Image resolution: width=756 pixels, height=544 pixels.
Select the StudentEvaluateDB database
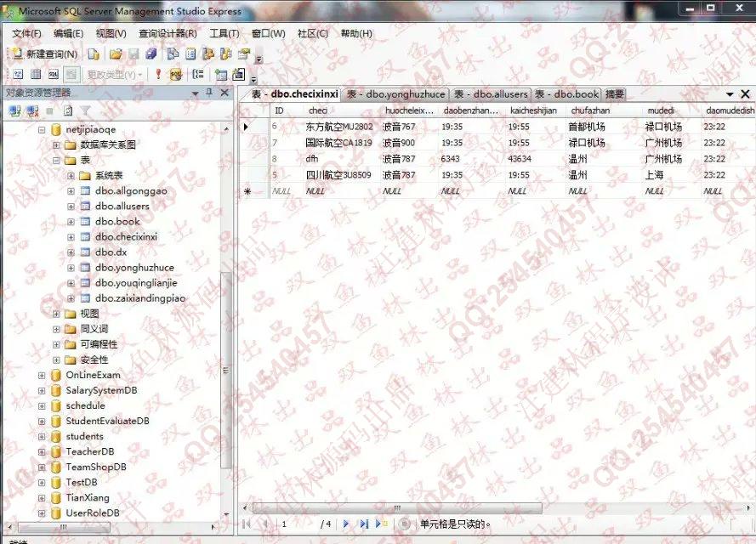point(107,421)
